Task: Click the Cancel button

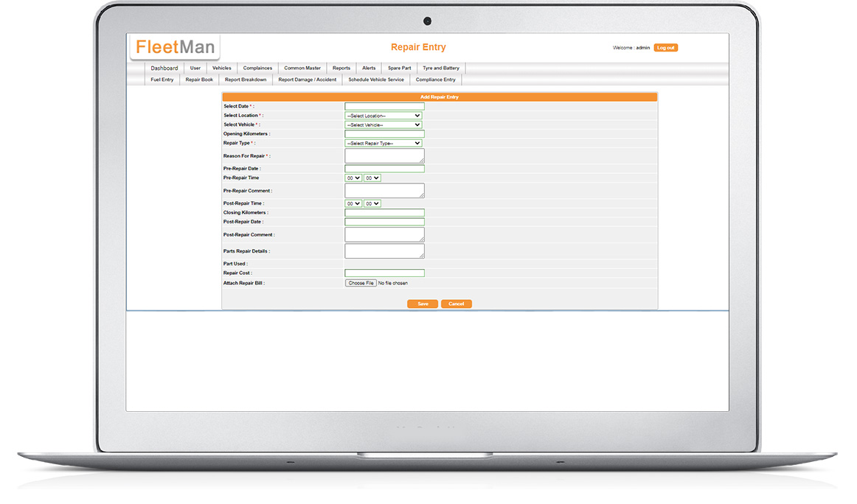Action: 456,304
